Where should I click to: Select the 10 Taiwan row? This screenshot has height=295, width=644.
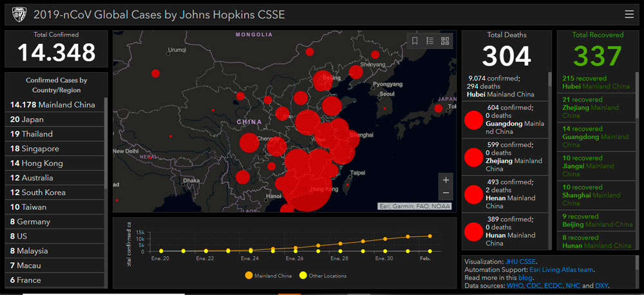(54, 207)
